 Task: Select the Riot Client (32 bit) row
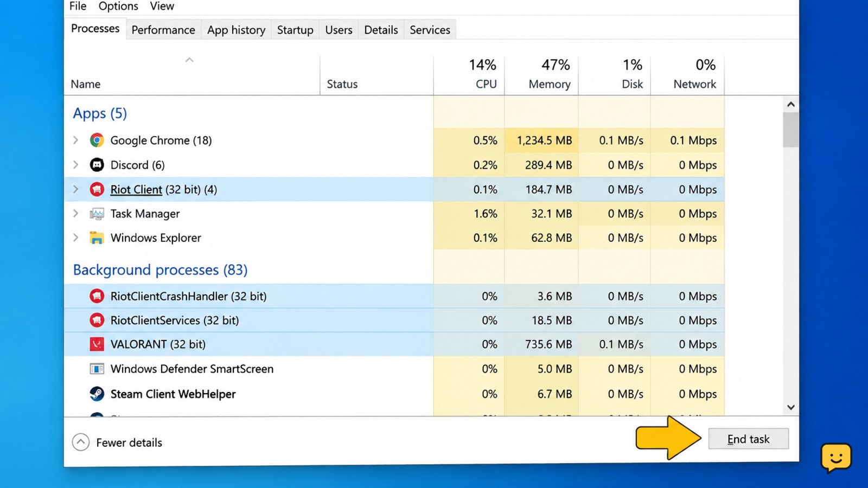[x=394, y=189]
